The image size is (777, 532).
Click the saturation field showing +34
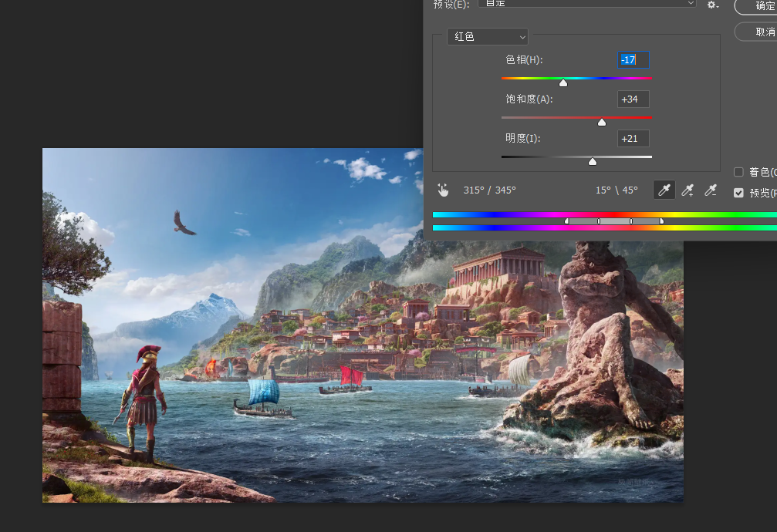[633, 99]
